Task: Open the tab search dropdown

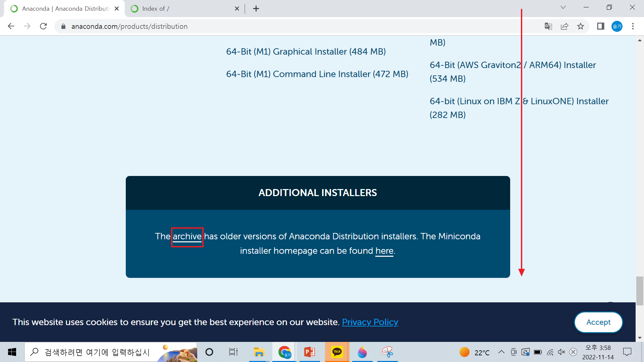Action: pos(563,7)
